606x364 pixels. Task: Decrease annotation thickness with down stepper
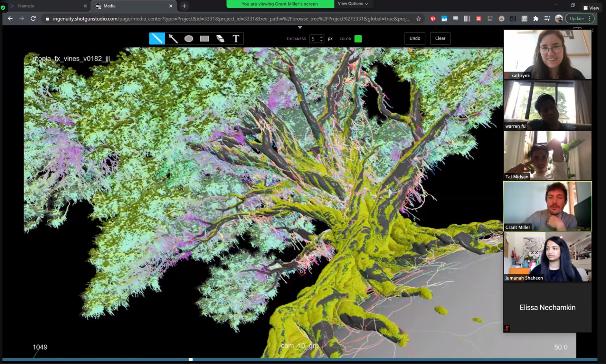pyautogui.click(x=322, y=41)
